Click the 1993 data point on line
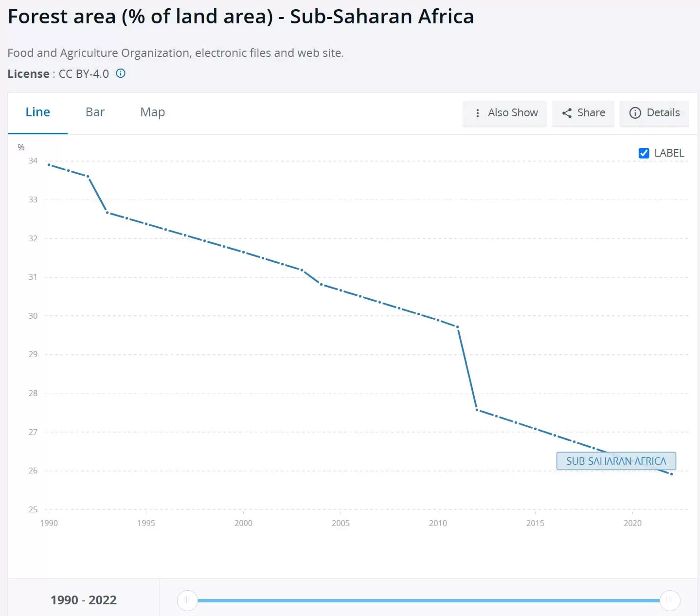This screenshot has height=616, width=700. click(108, 213)
